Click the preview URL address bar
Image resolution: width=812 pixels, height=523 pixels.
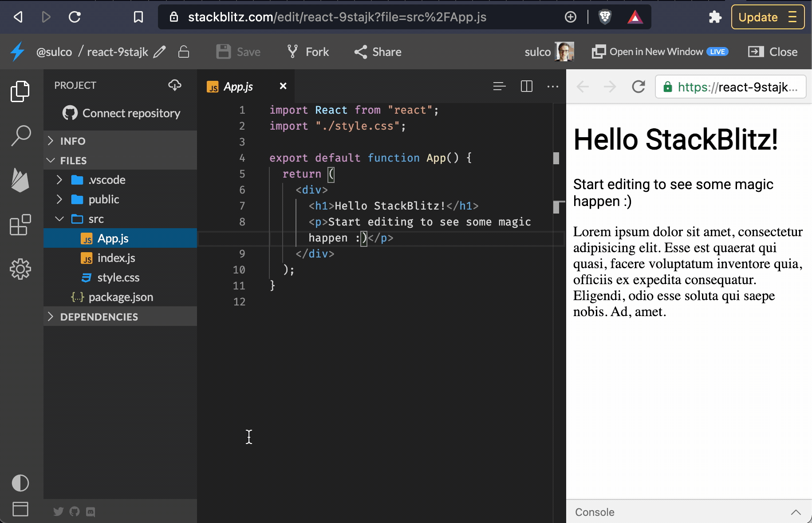(x=731, y=87)
